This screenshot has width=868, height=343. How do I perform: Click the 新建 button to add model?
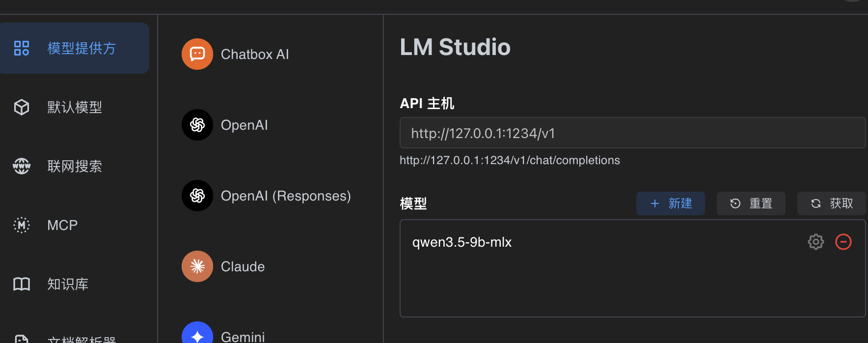pos(671,203)
